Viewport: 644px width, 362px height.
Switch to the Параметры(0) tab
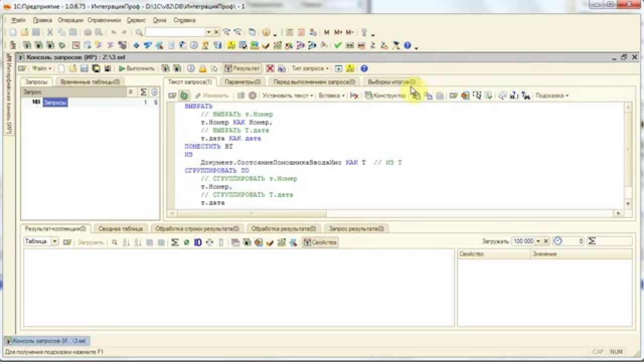pos(243,82)
